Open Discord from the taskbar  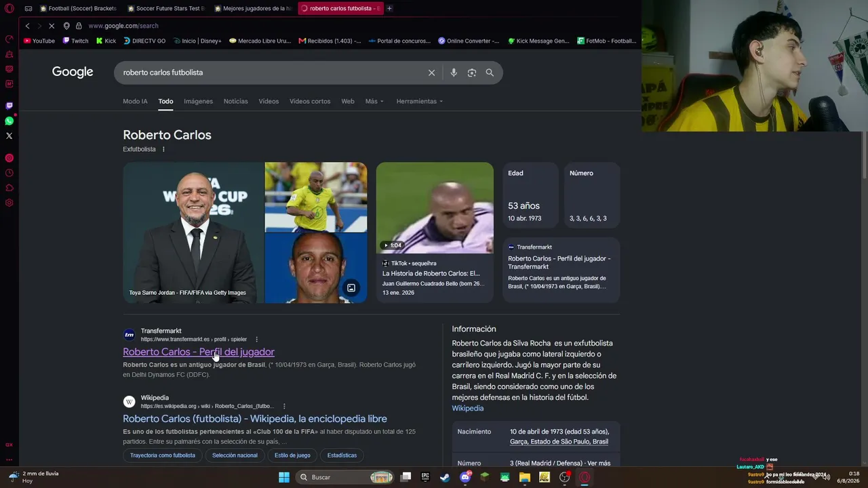point(465,477)
